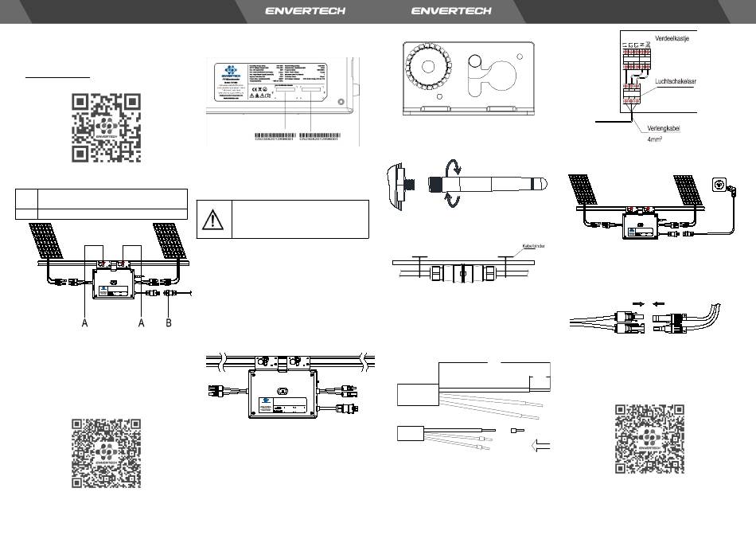Click the left-pointing arrow above the connectors

[658, 304]
